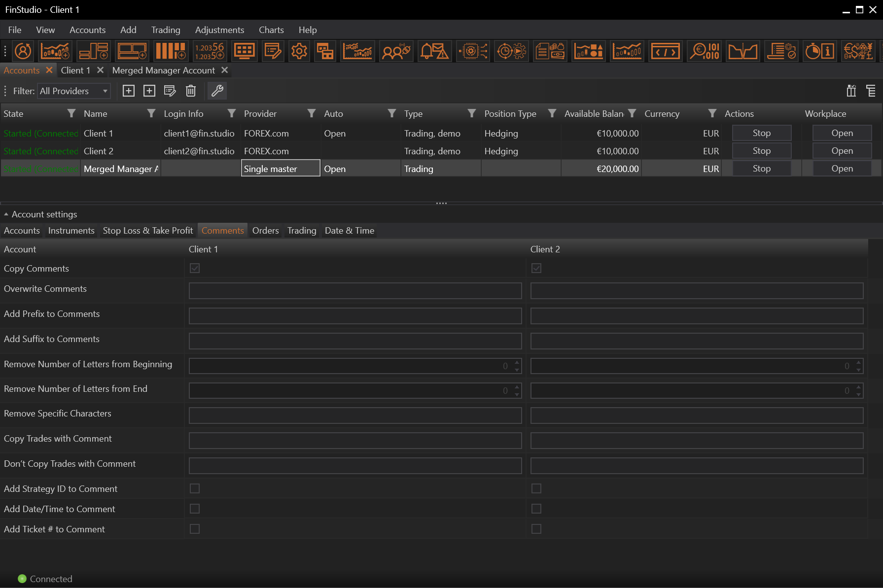Click Client 1 Overwrite Comments input field
The height and width of the screenshot is (588, 883).
click(355, 291)
